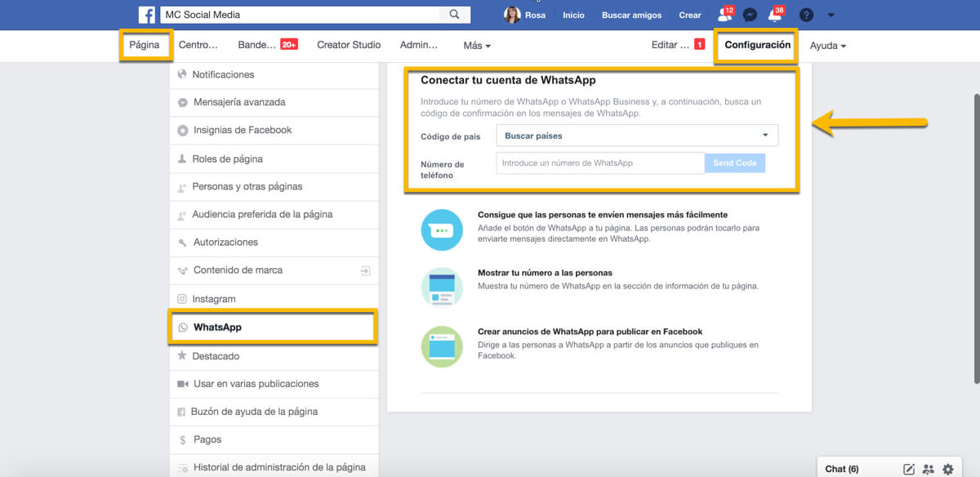Click the help question mark icon
Image resolution: width=980 pixels, height=477 pixels.
pos(806,15)
